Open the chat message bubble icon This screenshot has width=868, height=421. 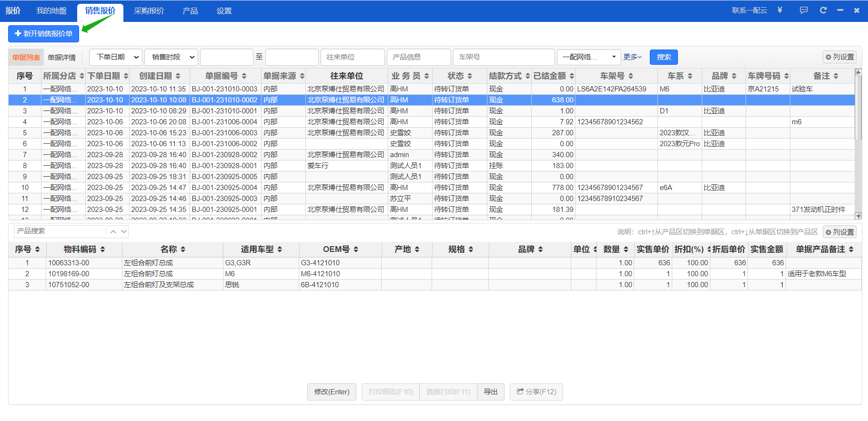(804, 10)
